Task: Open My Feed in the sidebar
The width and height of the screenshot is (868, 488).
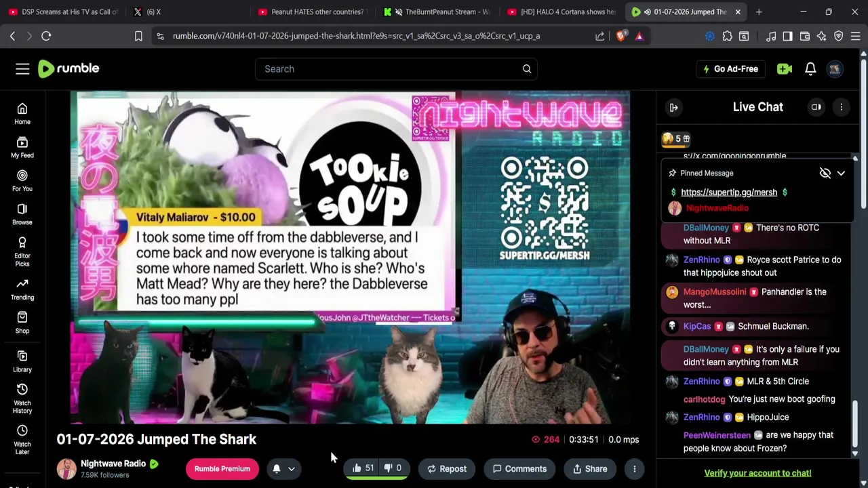Action: [22, 147]
